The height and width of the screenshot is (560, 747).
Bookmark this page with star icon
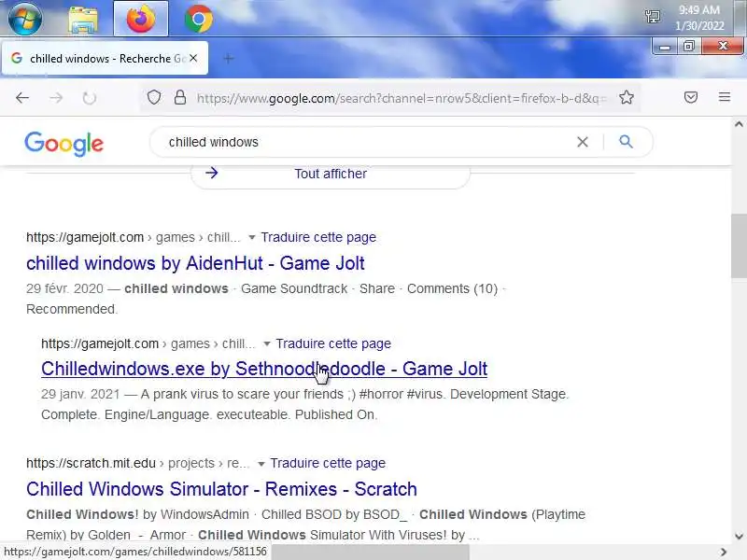627,98
